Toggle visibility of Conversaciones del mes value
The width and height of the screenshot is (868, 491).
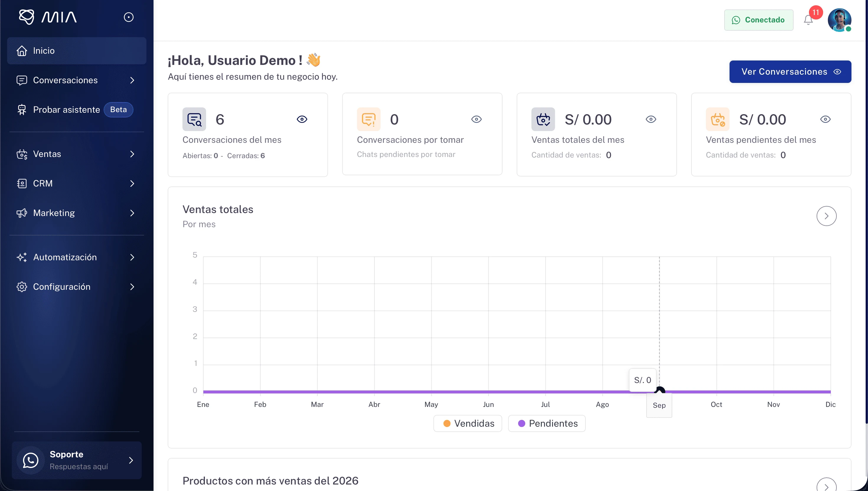[x=302, y=120]
